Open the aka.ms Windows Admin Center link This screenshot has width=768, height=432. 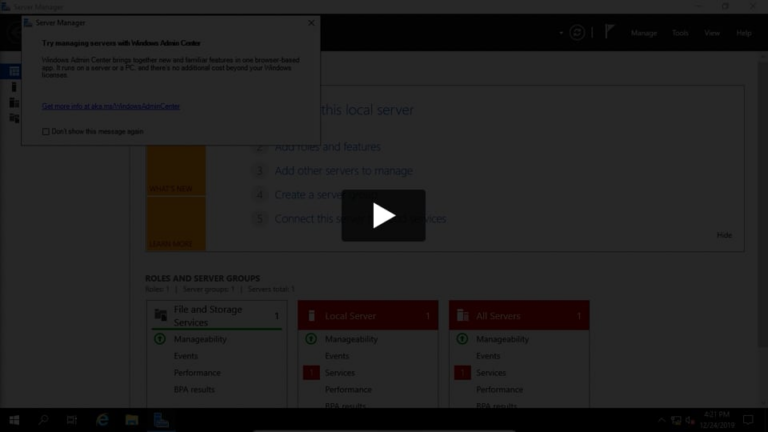click(x=111, y=106)
